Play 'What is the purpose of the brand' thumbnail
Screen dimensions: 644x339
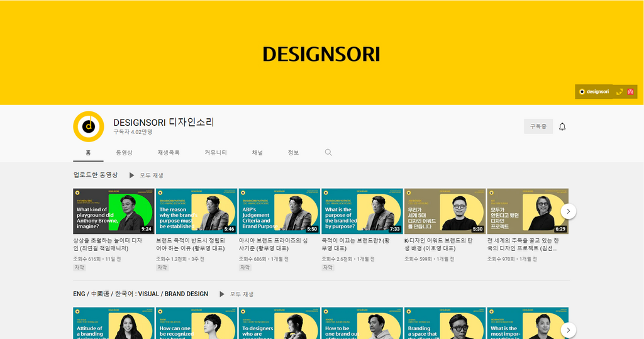[x=362, y=211]
